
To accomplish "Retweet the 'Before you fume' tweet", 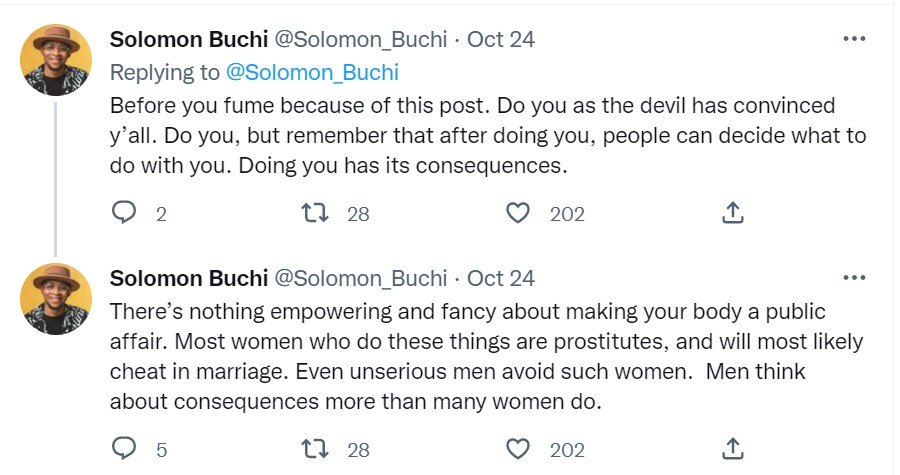I will pyautogui.click(x=316, y=213).
